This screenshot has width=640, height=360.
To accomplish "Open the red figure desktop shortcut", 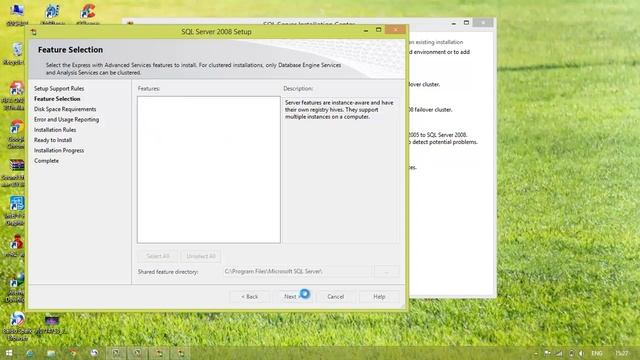I will tap(16, 246).
